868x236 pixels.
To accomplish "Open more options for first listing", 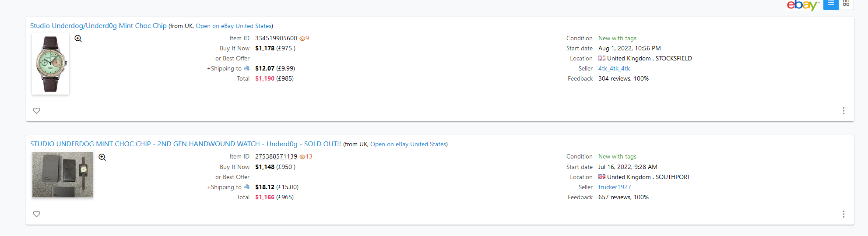I will point(843,111).
